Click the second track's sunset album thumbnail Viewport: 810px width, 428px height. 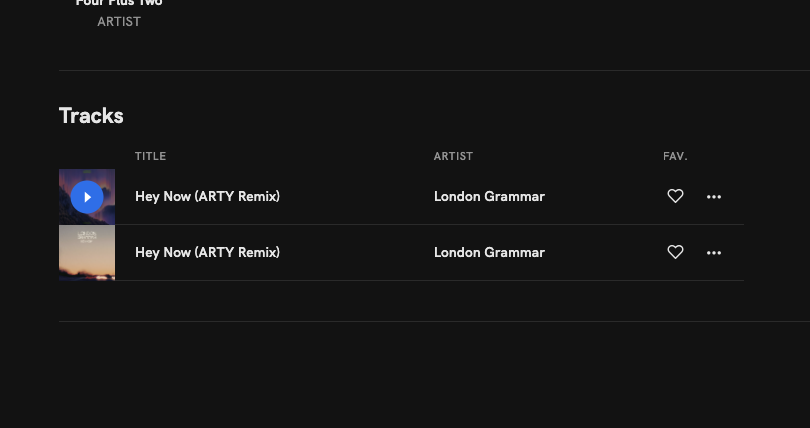tap(87, 253)
